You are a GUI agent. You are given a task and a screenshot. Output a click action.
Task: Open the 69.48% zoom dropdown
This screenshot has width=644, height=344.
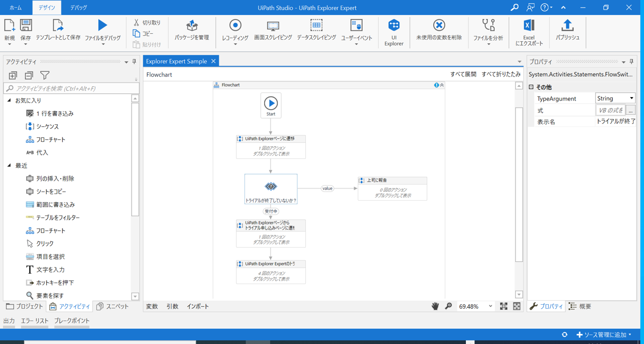(x=491, y=306)
